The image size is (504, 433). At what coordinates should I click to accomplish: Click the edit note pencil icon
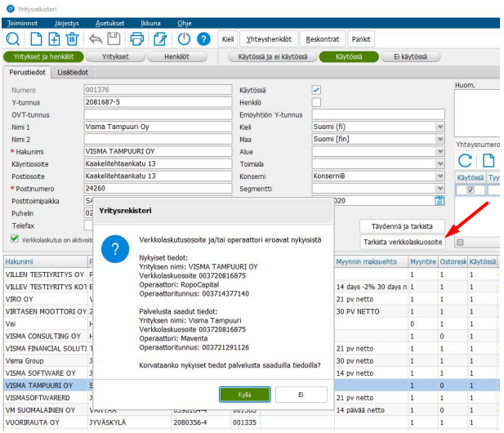160,39
